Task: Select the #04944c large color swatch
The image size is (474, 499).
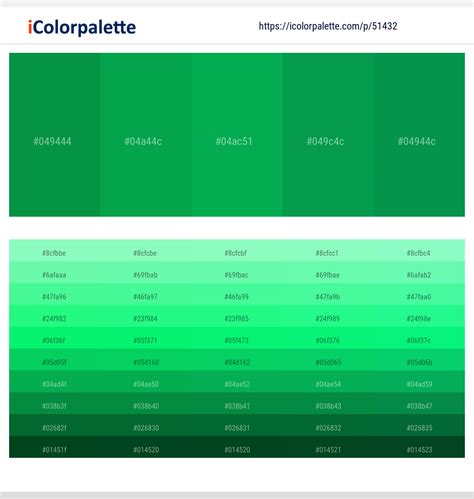Action: pos(420,135)
